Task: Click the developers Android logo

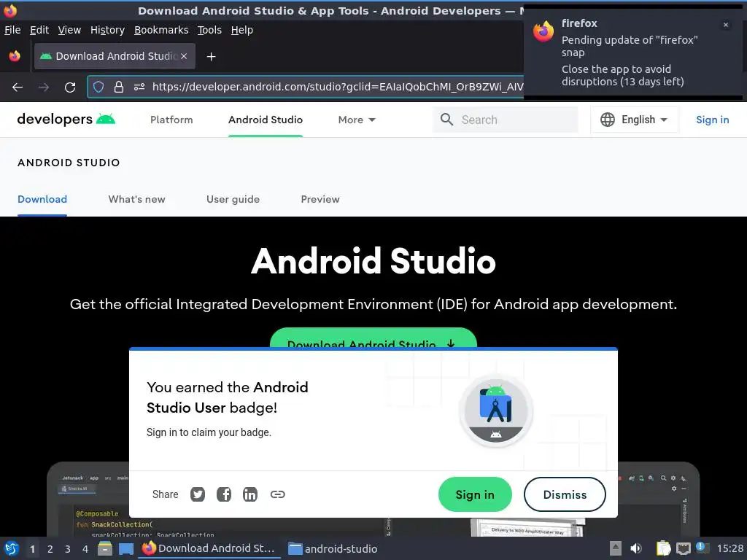Action: 66,119
